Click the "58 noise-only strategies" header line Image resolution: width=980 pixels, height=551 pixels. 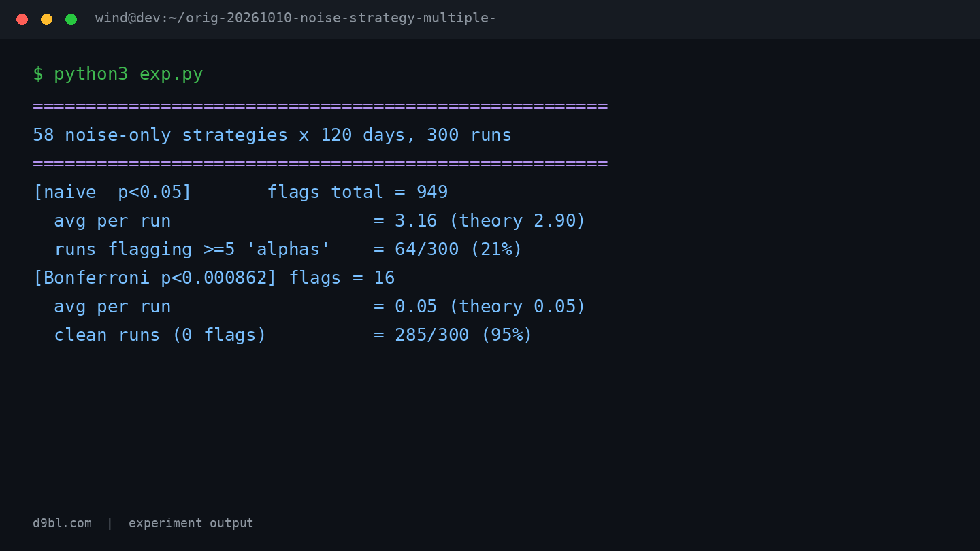(x=272, y=135)
